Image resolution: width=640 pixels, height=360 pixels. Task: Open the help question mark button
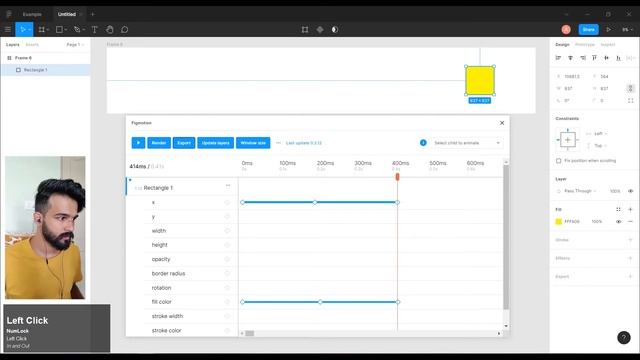pos(624,338)
